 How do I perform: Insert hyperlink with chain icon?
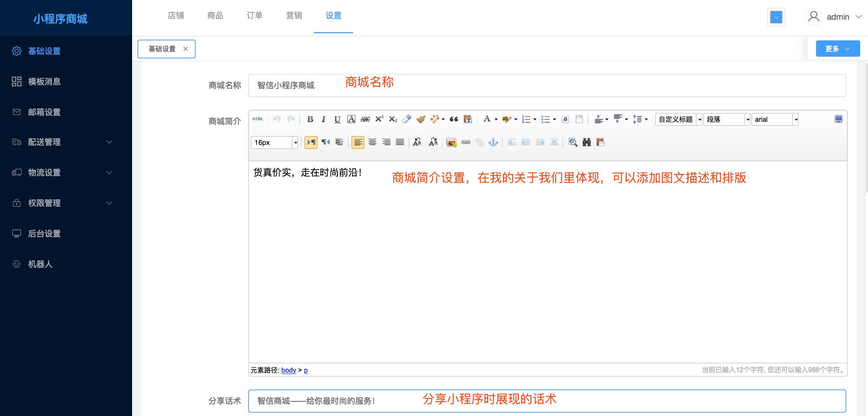(466, 142)
